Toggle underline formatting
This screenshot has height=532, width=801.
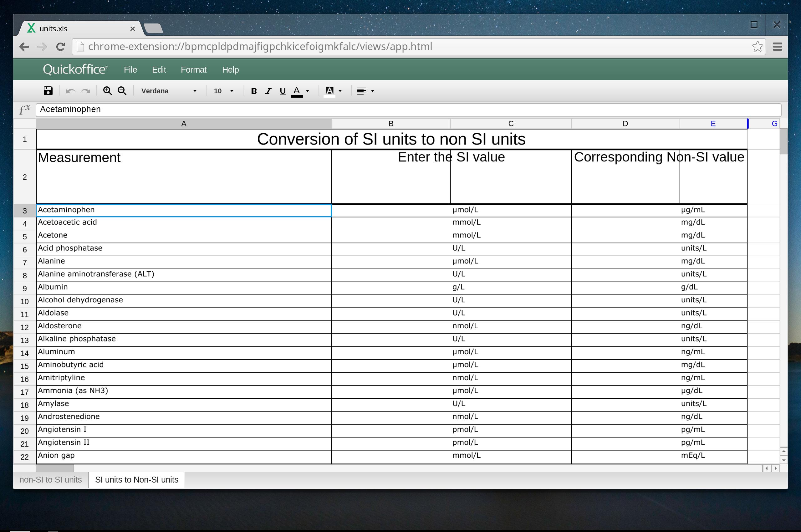282,91
